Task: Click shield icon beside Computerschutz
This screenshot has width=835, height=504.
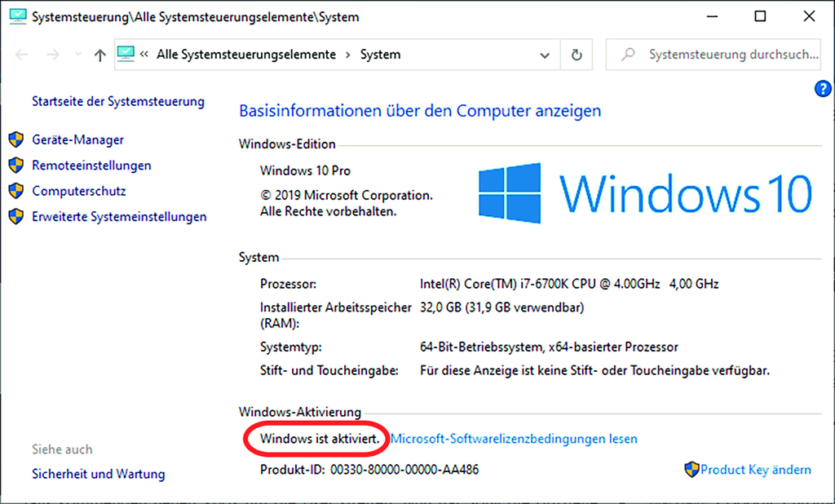Action: [16, 191]
